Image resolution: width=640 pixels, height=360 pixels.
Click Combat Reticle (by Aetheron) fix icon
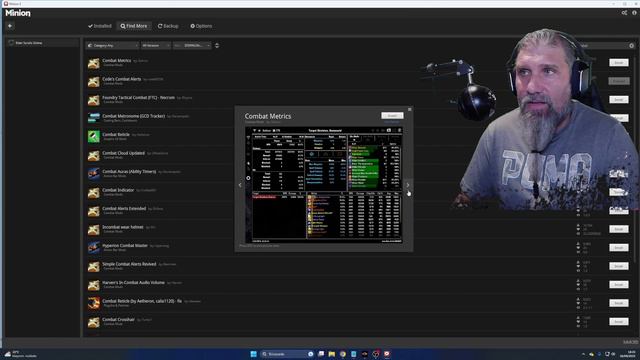click(93, 303)
